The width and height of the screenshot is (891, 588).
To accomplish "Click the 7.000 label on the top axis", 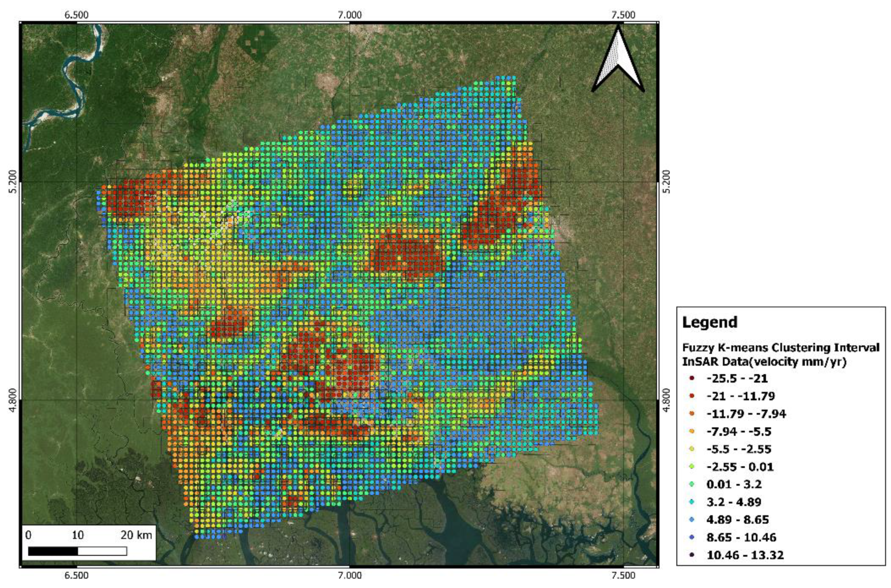I will click(349, 15).
